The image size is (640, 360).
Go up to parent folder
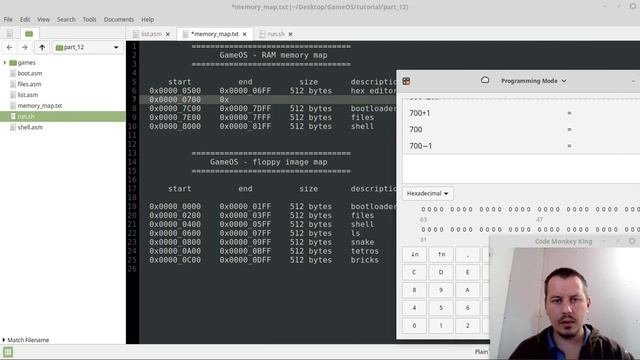tap(42, 47)
